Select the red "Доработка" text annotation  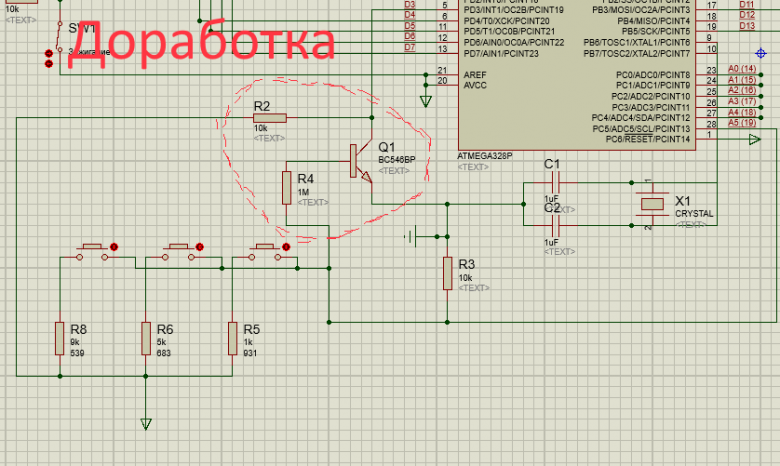[200, 42]
